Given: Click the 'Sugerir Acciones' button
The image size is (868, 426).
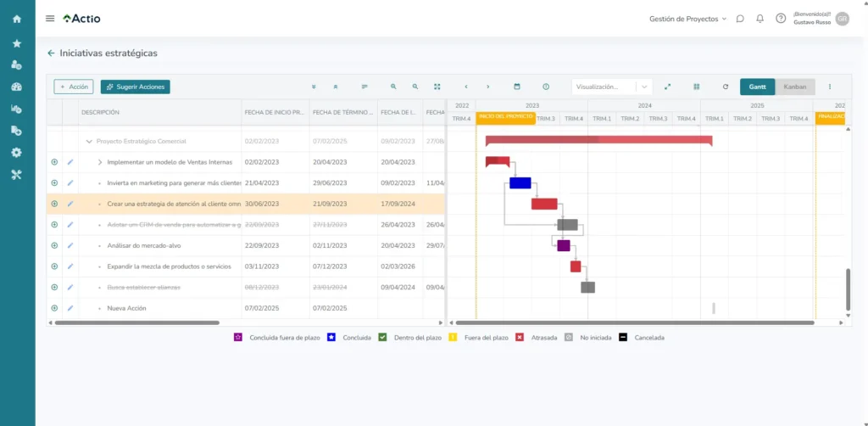Looking at the screenshot, I should 135,87.
